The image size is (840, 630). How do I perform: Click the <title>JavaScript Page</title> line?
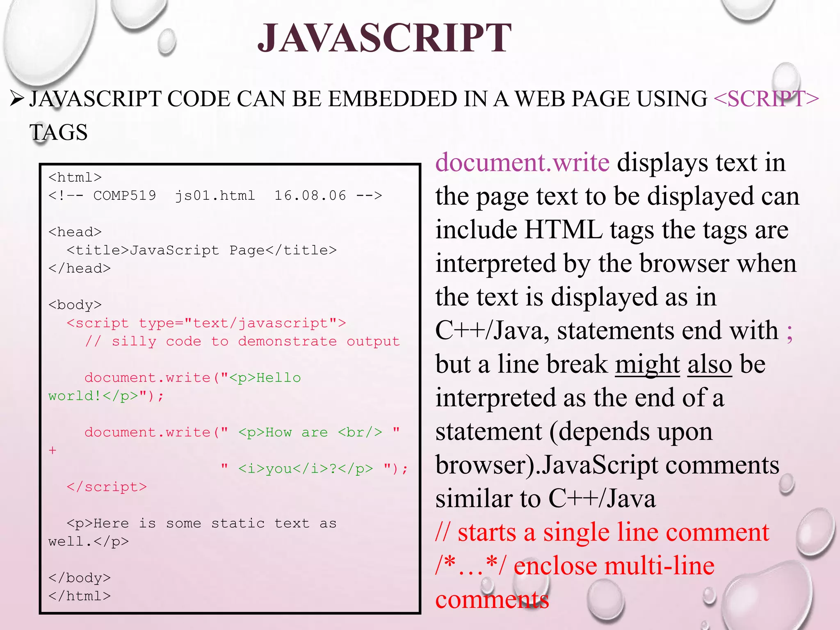pyautogui.click(x=201, y=250)
